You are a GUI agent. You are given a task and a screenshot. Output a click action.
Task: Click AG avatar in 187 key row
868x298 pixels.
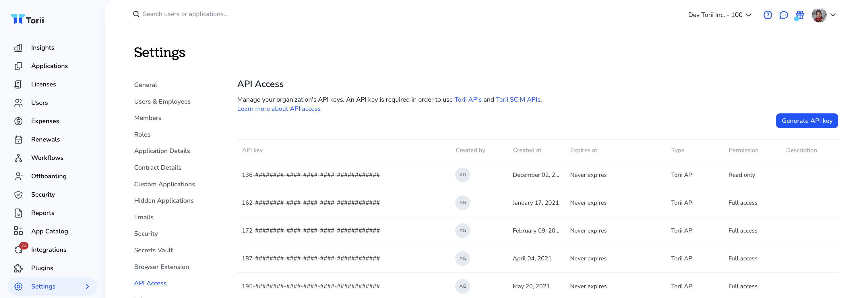(462, 258)
